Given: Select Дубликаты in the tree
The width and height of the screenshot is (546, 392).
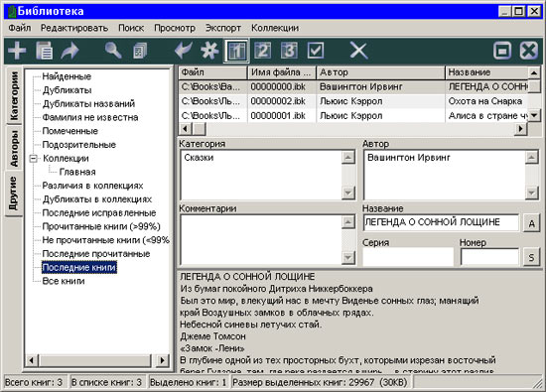Looking at the screenshot, I should (67, 90).
